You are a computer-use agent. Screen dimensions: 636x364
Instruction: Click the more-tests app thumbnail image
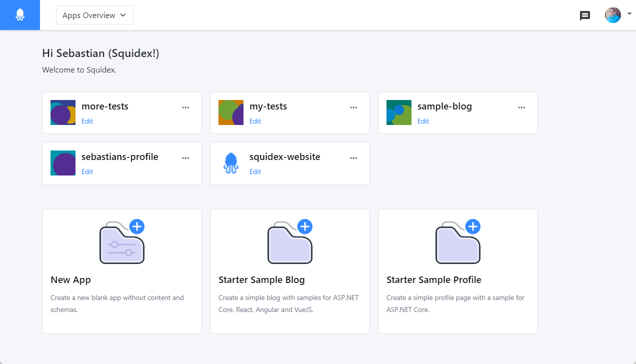point(63,112)
